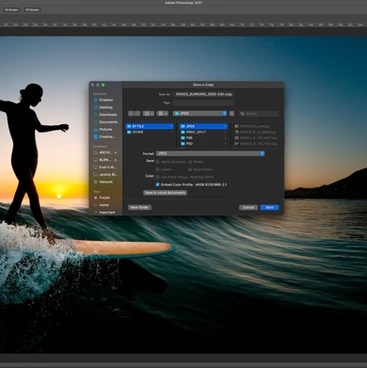Open the Format JPEG dropdown
The width and height of the screenshot is (367, 368).
click(x=210, y=153)
